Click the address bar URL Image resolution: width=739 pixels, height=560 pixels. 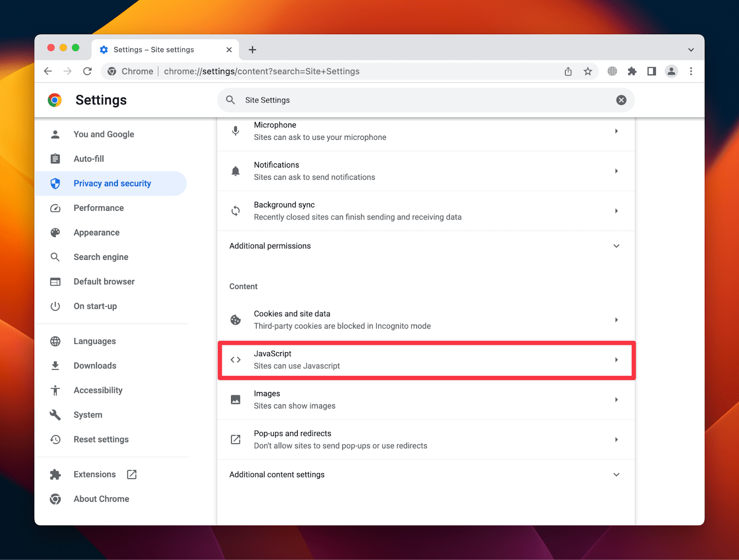point(261,71)
